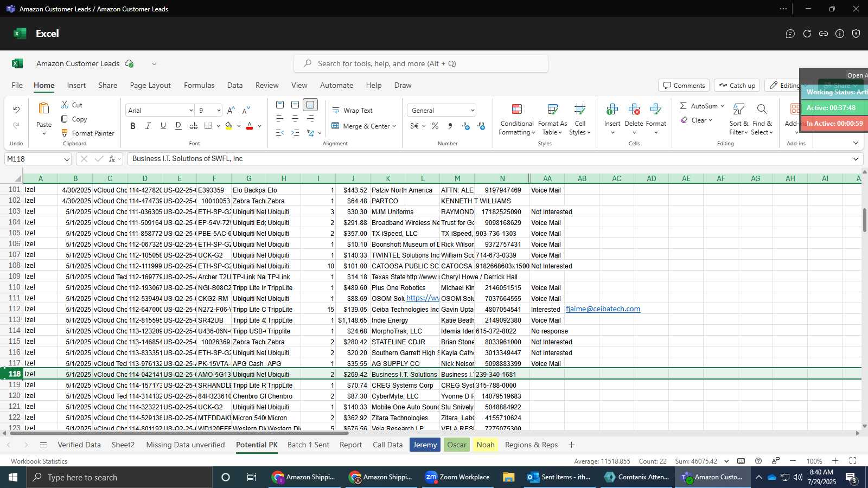Decrease font size with the A-down icon

click(246, 110)
